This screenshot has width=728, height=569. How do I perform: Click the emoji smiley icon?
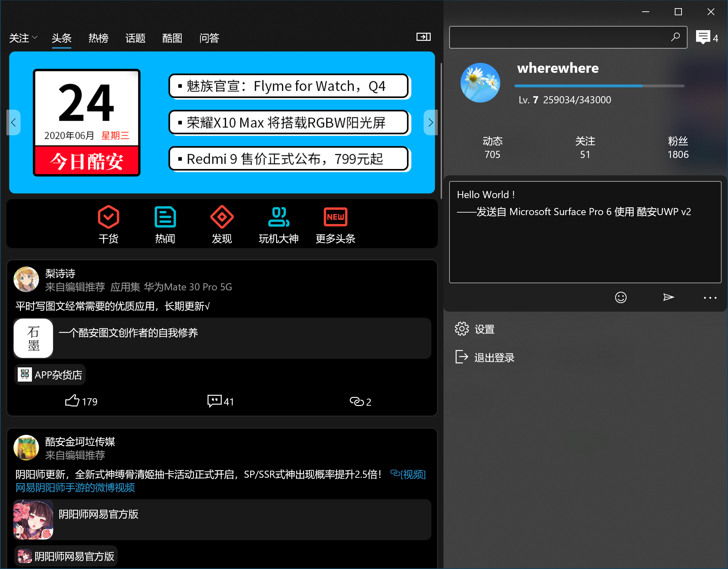pos(621,297)
